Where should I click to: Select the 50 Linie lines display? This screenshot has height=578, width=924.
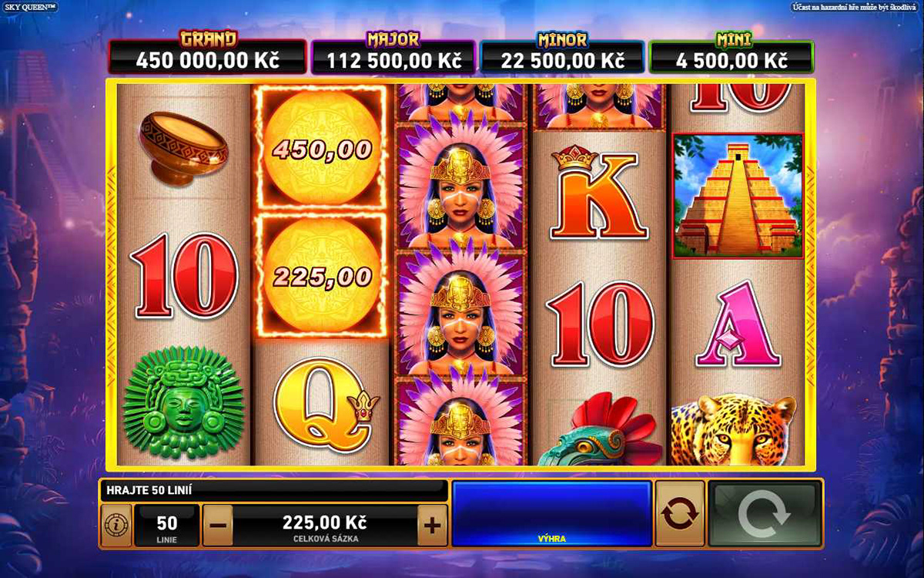167,526
